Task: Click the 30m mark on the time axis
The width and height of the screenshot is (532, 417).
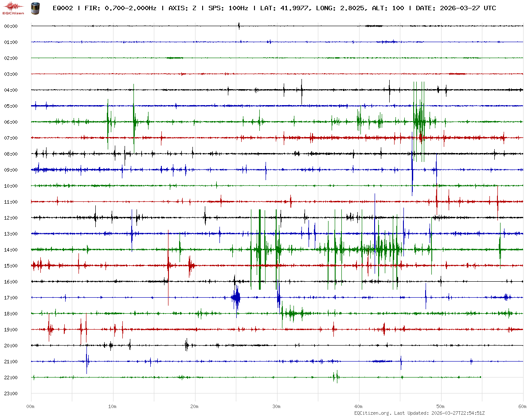Action: click(x=277, y=406)
